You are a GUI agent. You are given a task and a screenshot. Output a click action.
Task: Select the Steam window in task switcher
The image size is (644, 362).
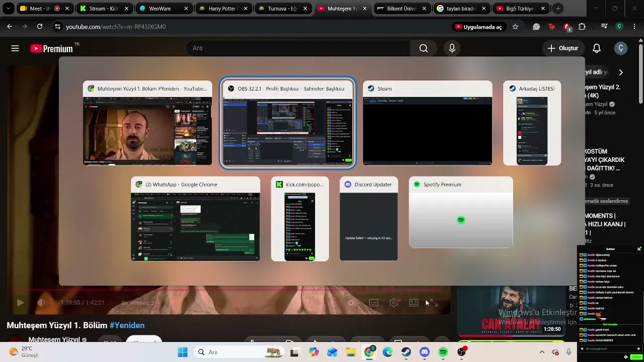(x=428, y=123)
